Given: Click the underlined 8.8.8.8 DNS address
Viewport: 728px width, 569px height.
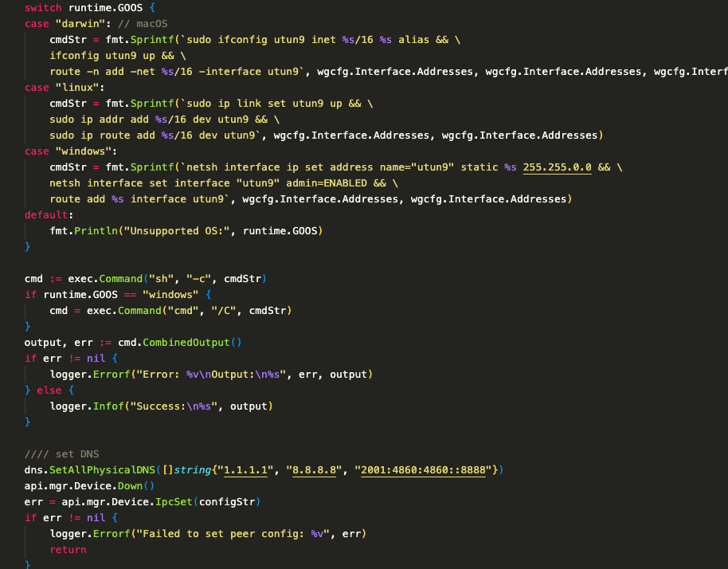Looking at the screenshot, I should [313, 469].
